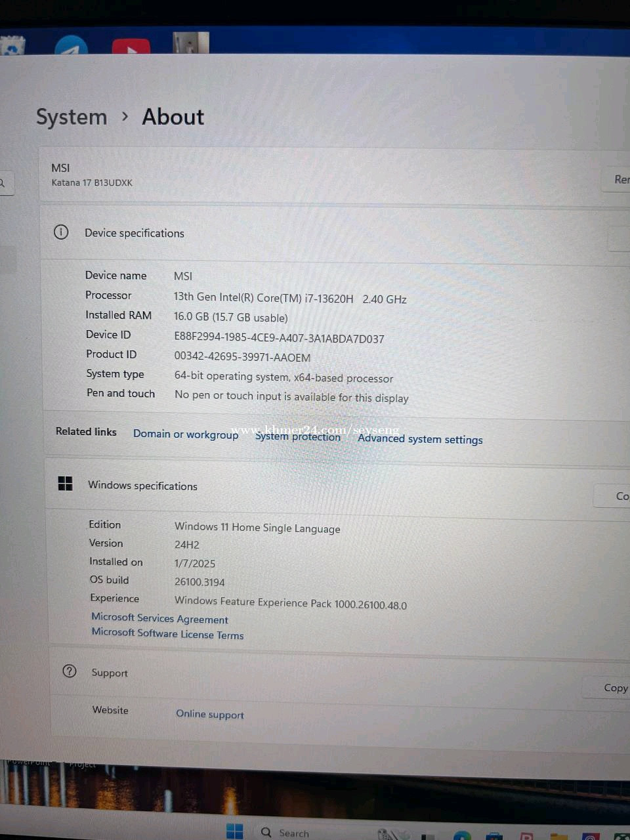Click the Pen and touch value text
The image size is (630, 840).
[291, 396]
